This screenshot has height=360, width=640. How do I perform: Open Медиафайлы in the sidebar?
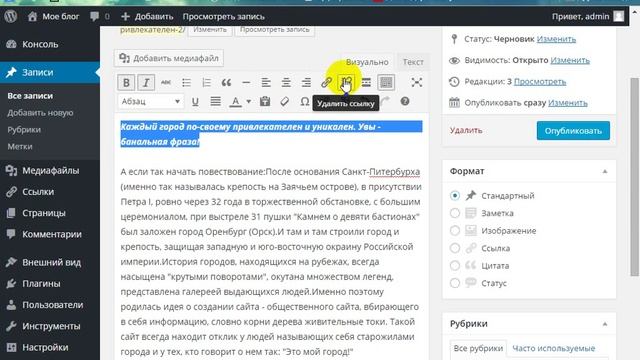point(50,171)
